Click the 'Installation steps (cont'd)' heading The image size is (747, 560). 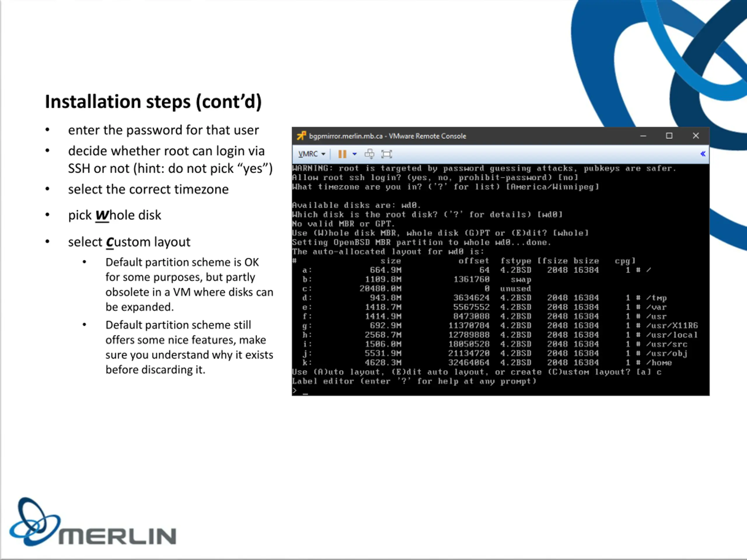(153, 101)
